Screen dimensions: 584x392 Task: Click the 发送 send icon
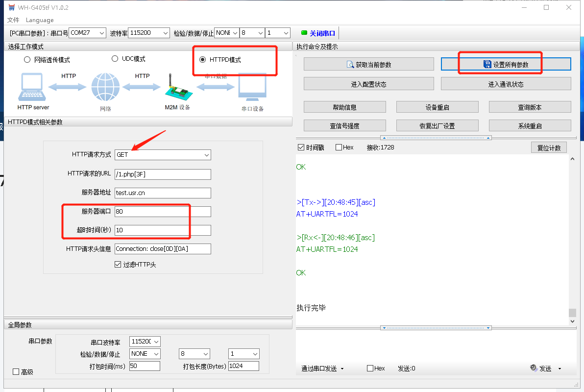pyautogui.click(x=534, y=368)
